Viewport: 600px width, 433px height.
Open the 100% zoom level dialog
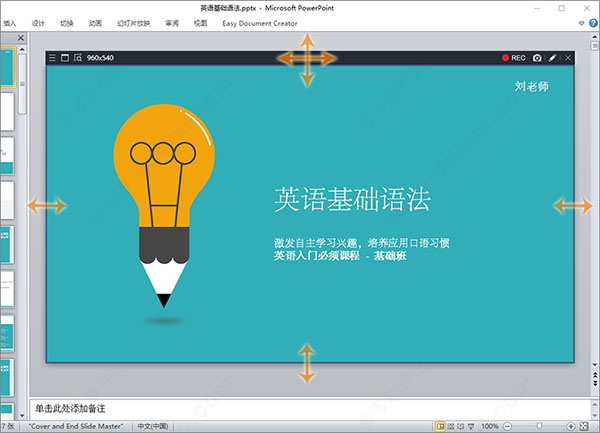tap(491, 426)
